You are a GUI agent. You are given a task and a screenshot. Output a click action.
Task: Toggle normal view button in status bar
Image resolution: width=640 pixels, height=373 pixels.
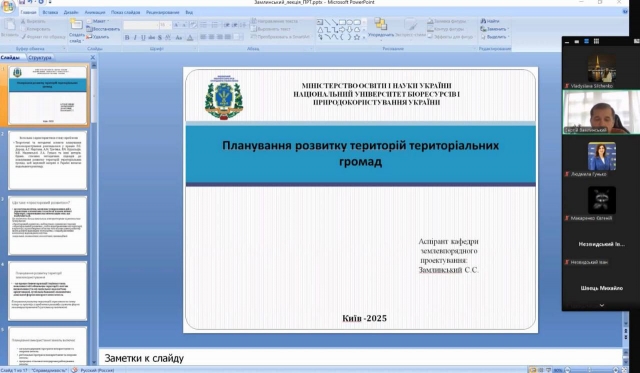532,370
